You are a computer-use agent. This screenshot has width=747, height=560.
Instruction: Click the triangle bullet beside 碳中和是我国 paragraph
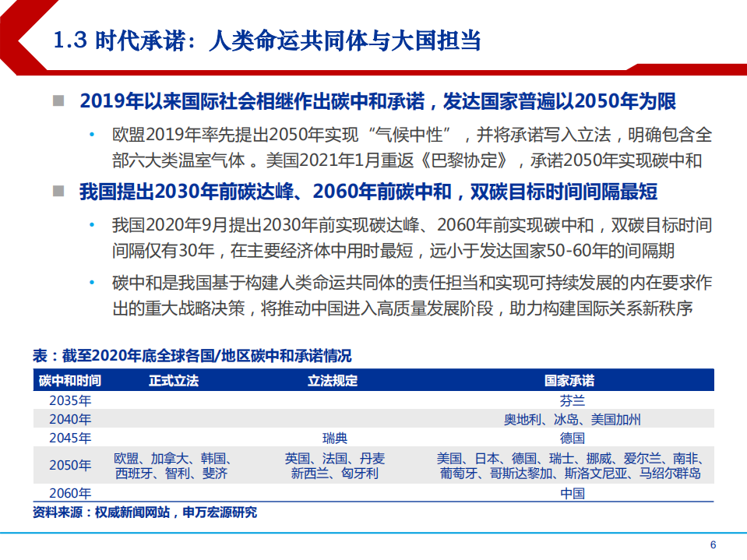pyautogui.click(x=91, y=280)
